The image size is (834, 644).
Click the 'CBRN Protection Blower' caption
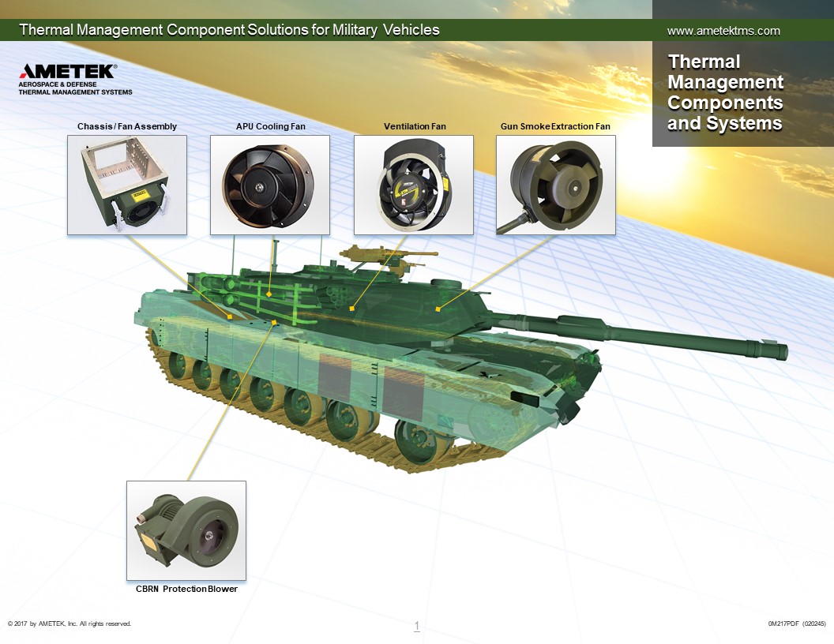tap(186, 589)
